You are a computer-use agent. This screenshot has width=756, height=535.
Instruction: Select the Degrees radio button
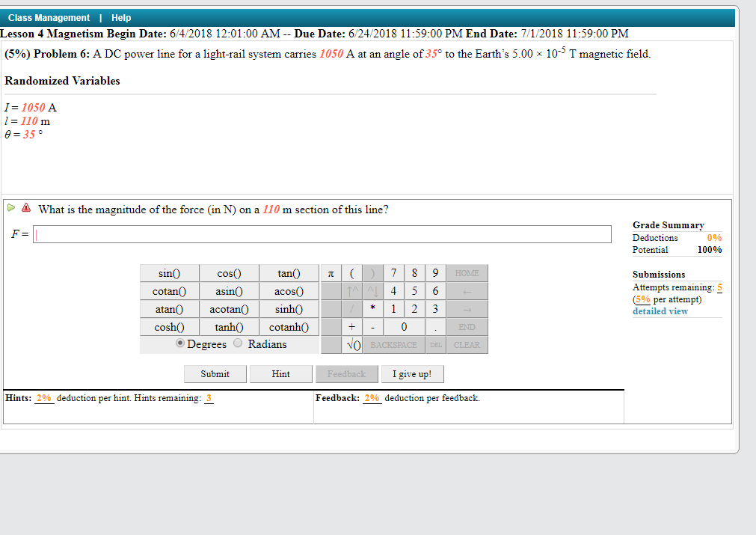[178, 343]
